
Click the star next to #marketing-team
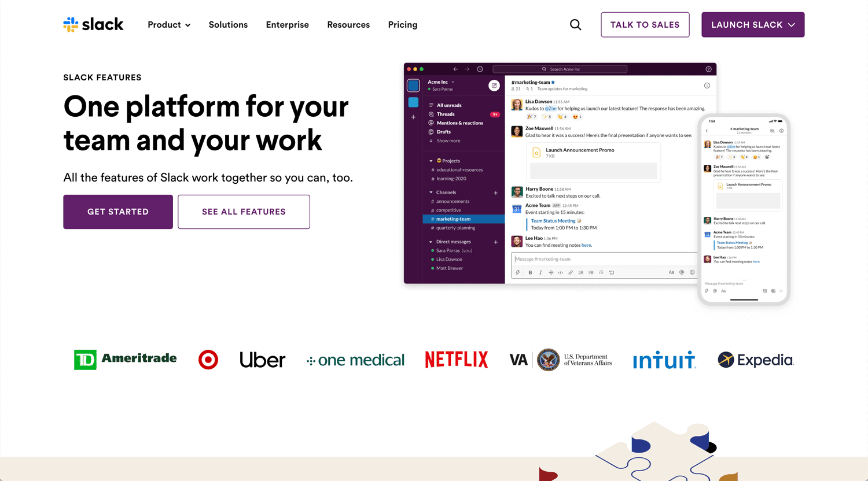(553, 82)
